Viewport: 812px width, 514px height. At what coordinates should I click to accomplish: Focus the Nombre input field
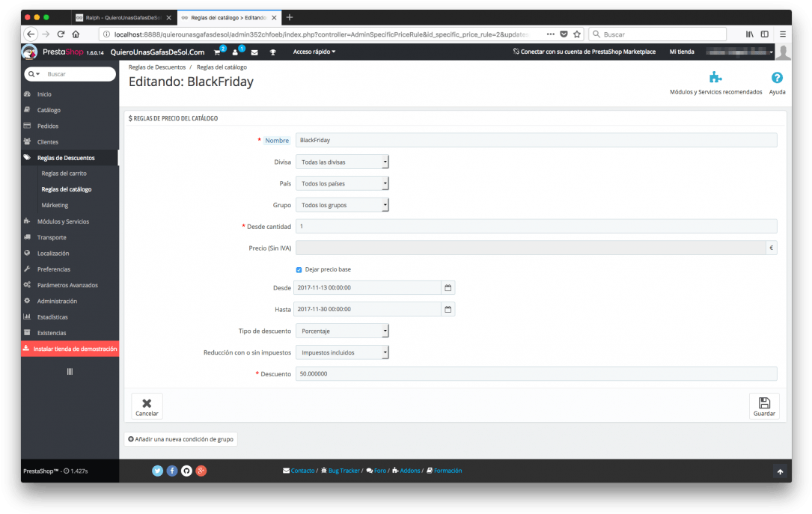pyautogui.click(x=536, y=140)
